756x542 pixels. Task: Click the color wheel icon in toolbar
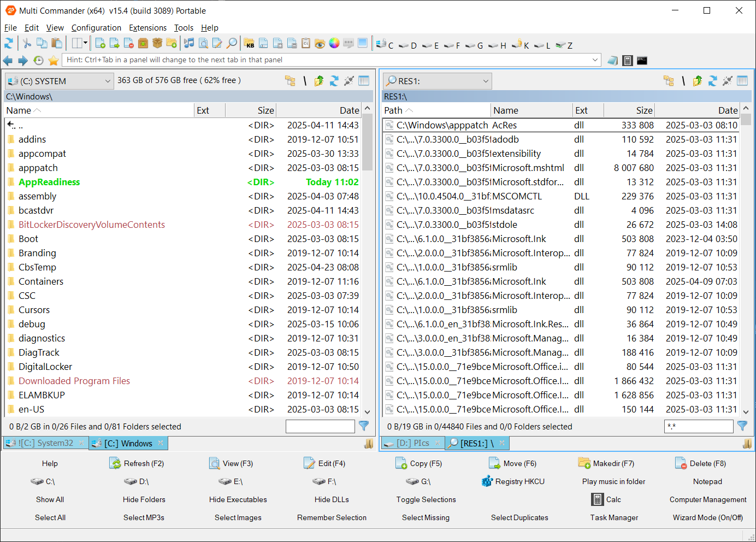click(x=334, y=43)
